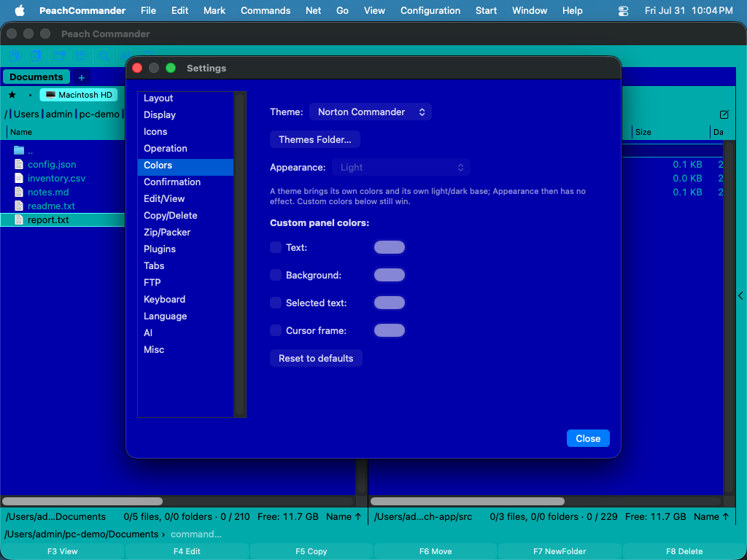This screenshot has width=747, height=560.
Task: Click the command line input field
Action: pyautogui.click(x=455, y=534)
